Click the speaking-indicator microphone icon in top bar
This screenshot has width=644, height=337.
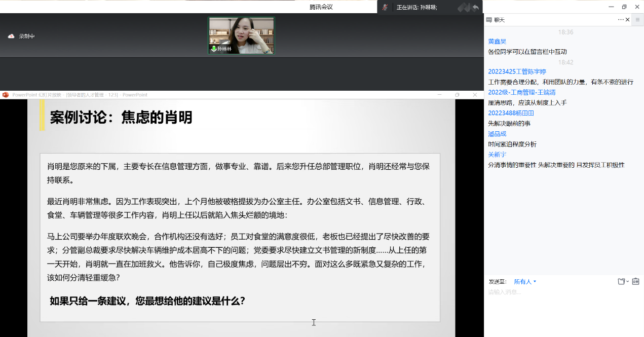[385, 7]
